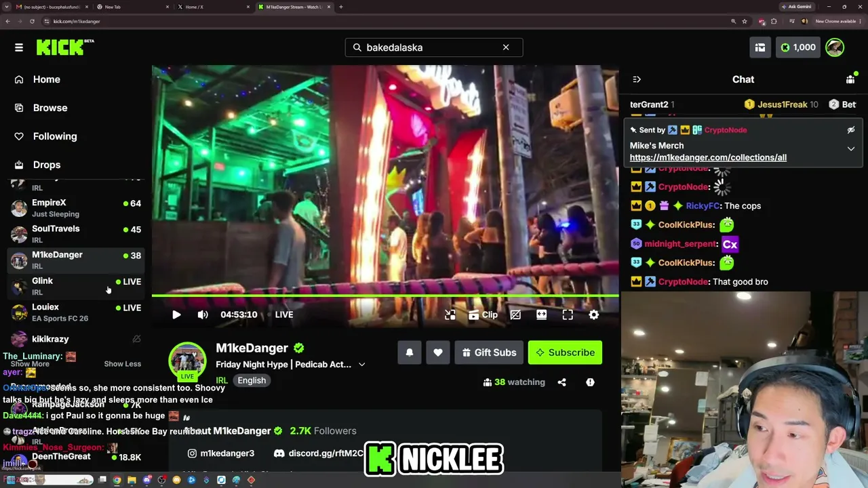This screenshot has width=868, height=488.
Task: Open the hamburger sidebar menu
Action: click(19, 47)
